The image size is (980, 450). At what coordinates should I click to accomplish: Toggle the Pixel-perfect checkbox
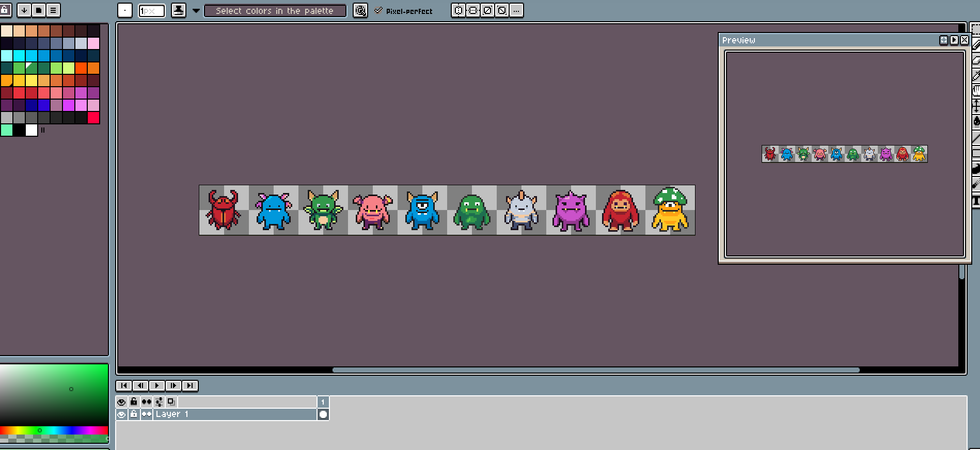click(x=404, y=11)
